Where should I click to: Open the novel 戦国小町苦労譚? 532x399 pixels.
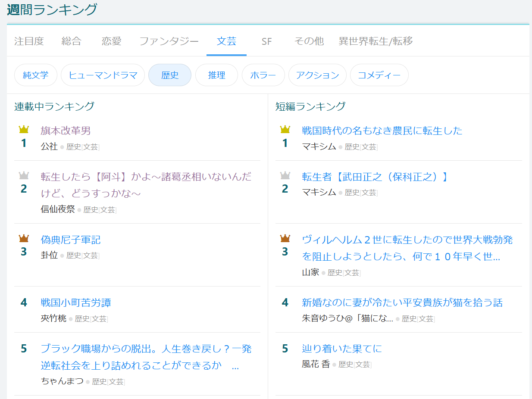coord(76,302)
